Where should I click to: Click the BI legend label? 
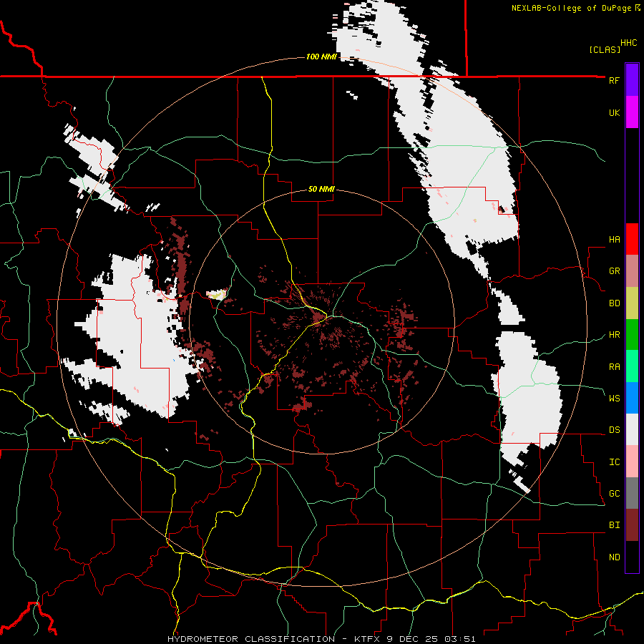point(614,525)
